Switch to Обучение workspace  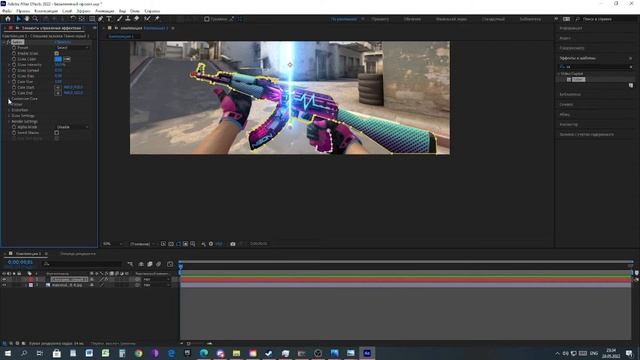pyautogui.click(x=412, y=19)
